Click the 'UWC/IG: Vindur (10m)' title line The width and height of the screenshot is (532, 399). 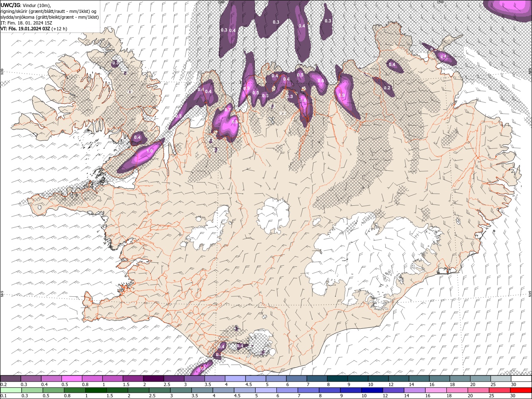click(x=26, y=5)
